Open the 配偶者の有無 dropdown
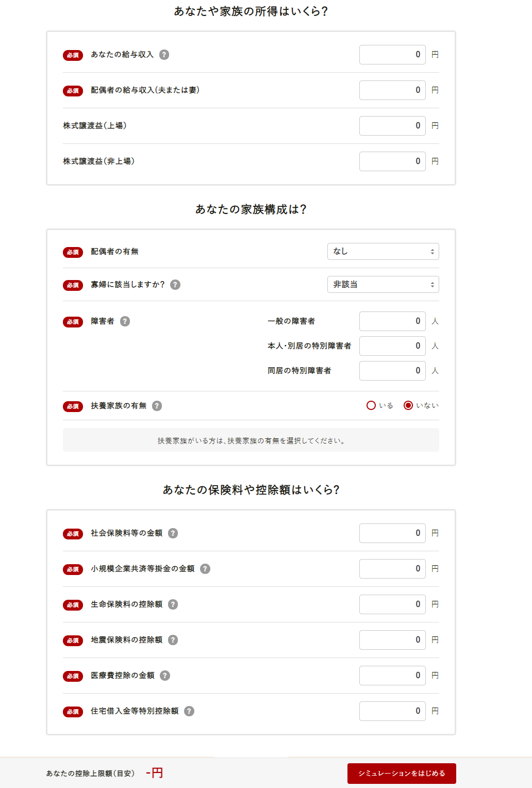This screenshot has height=788, width=532. tap(383, 252)
